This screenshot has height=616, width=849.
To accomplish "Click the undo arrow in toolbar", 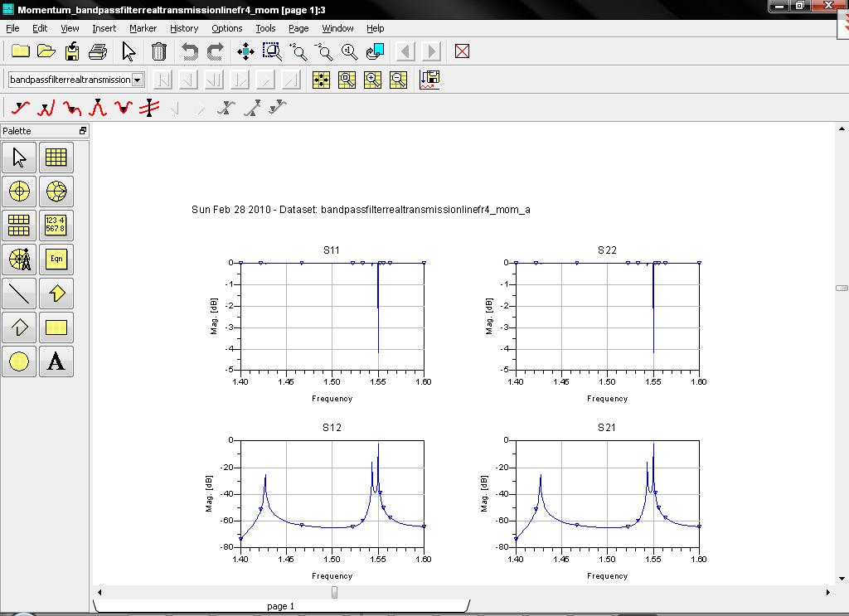I will [190, 51].
